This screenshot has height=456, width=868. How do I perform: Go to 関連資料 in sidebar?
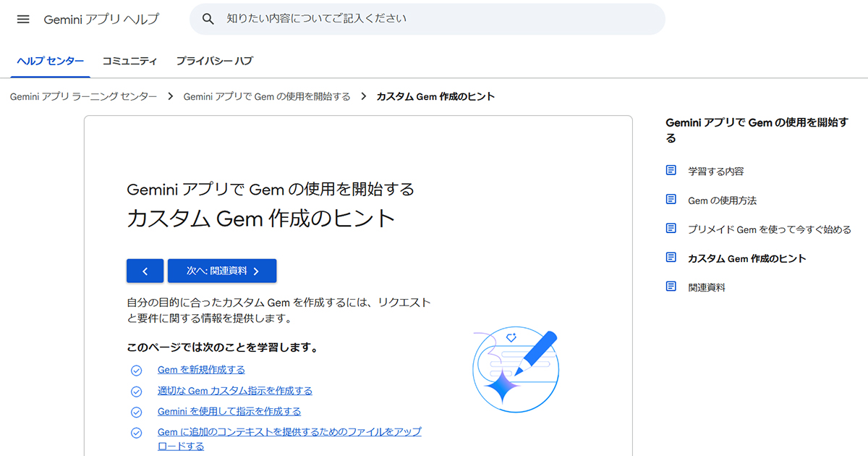[707, 287]
